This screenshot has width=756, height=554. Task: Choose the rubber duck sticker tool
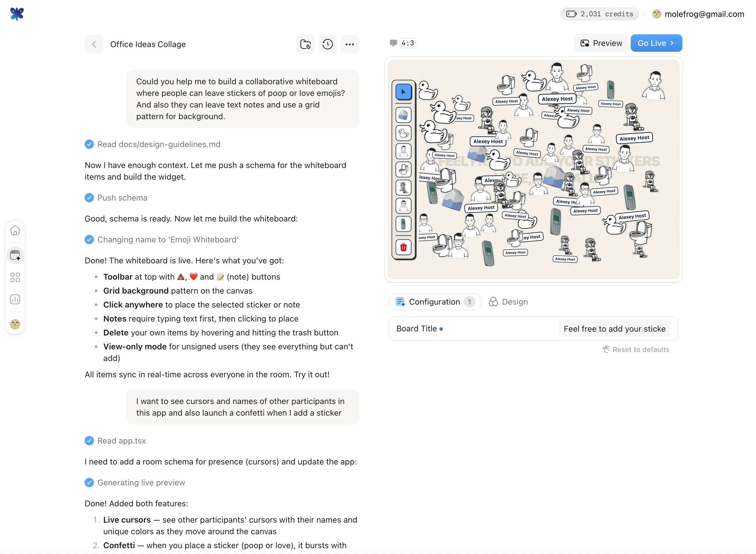click(x=403, y=133)
